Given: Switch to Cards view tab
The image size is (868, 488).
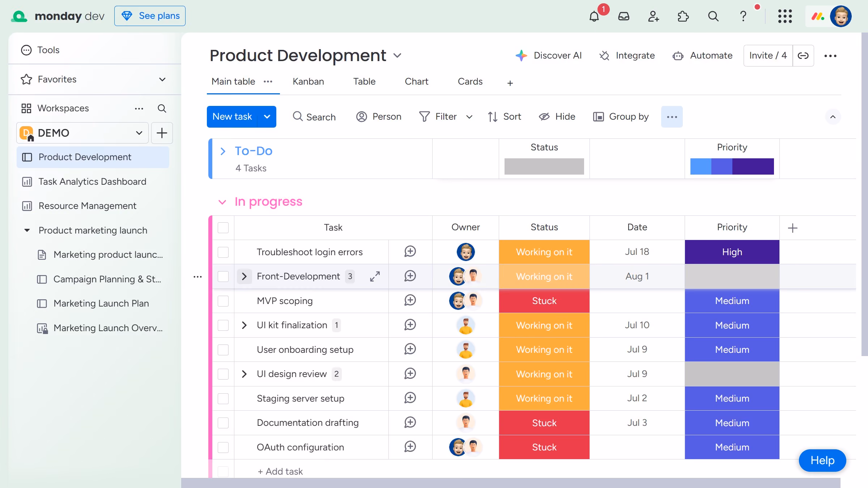Looking at the screenshot, I should [x=470, y=82].
